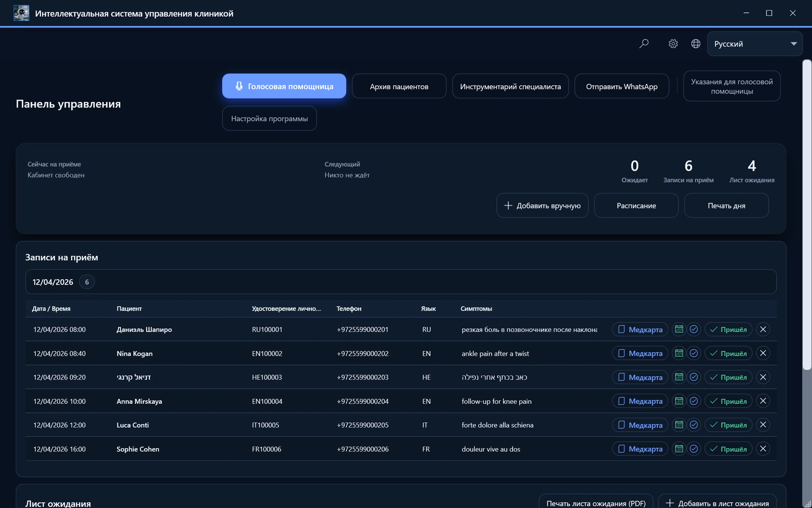Open calendar icon for Nina Kogan
The image size is (812, 508).
[679, 353]
